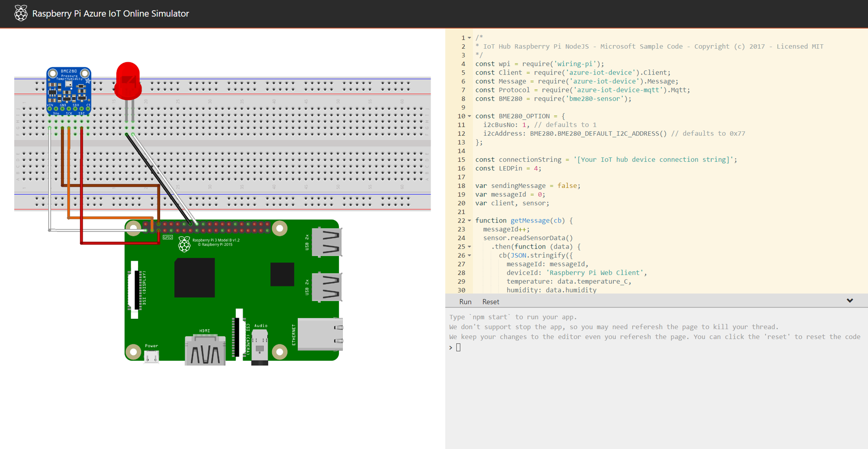The height and width of the screenshot is (449, 868).
Task: Click the red LED on breadboard
Action: click(128, 82)
